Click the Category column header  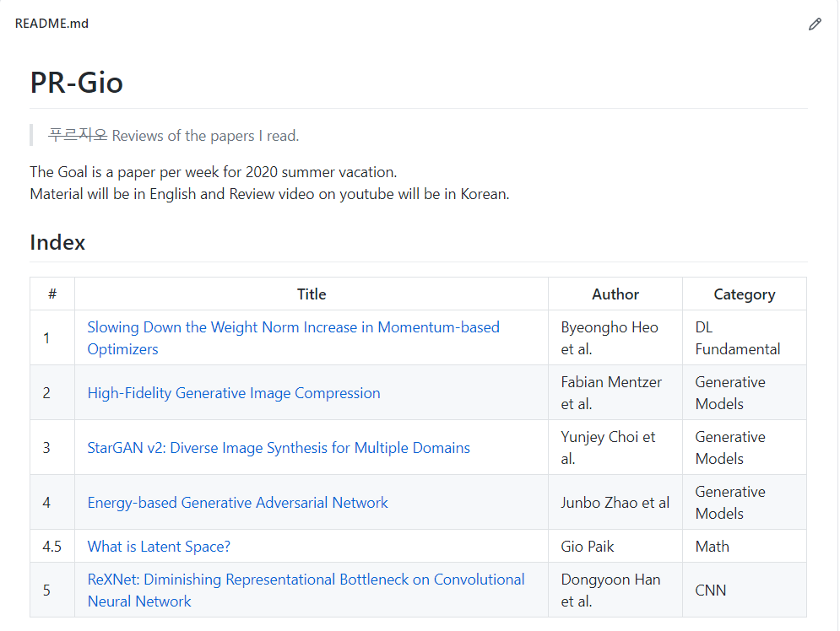point(744,294)
